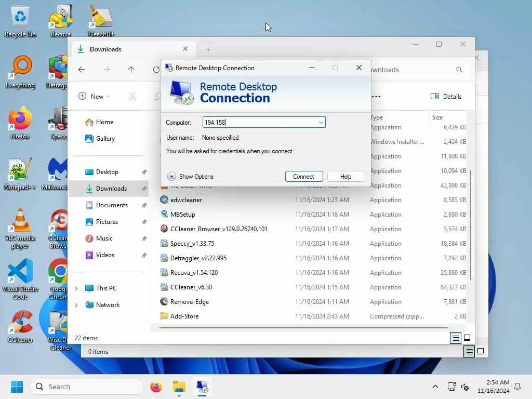Expand Network tree node

coord(76,305)
